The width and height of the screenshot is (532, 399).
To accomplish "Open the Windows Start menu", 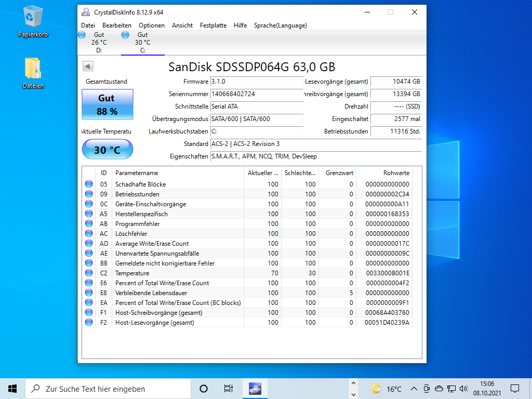I will point(12,389).
